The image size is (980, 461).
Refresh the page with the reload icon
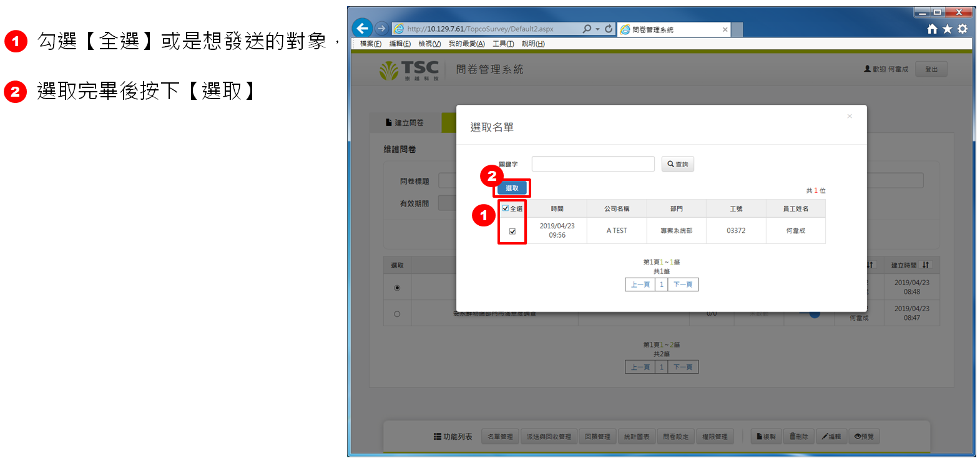[609, 29]
